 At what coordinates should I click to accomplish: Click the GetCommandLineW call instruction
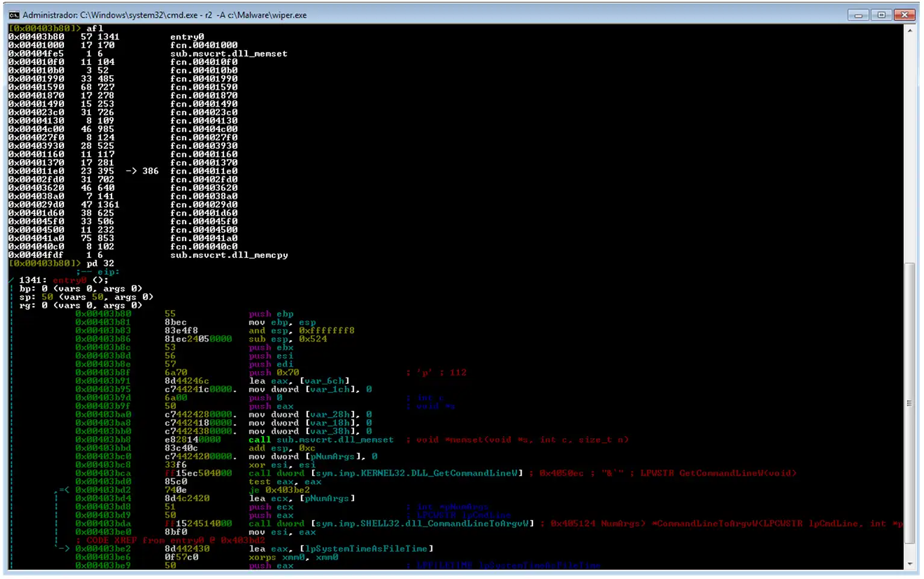pyautogui.click(x=386, y=474)
